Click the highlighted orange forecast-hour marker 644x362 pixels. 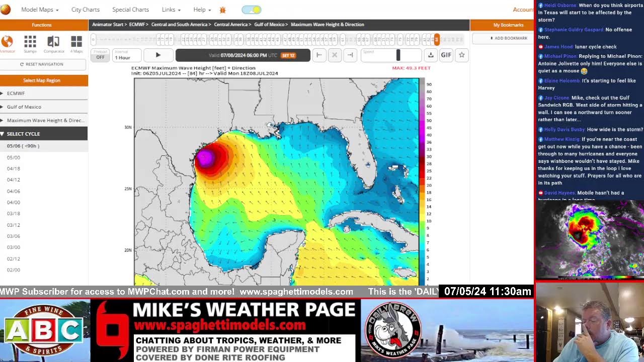click(x=437, y=39)
